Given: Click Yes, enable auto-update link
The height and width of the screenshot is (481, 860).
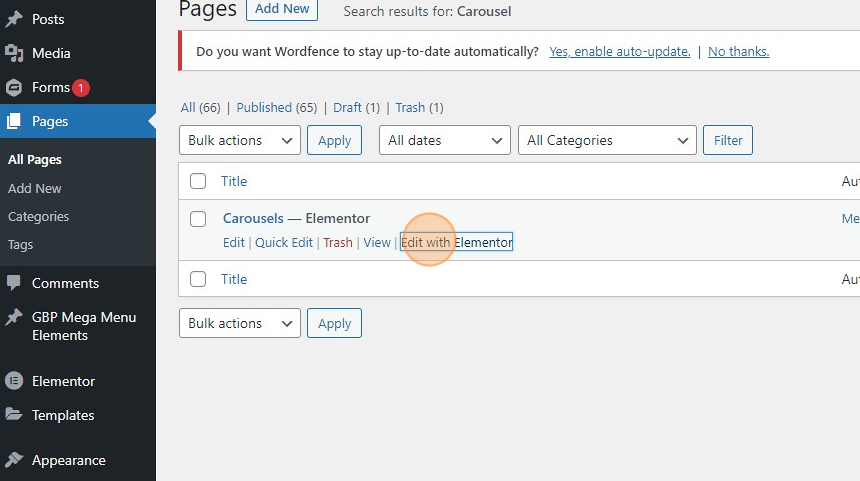Looking at the screenshot, I should pos(620,51).
